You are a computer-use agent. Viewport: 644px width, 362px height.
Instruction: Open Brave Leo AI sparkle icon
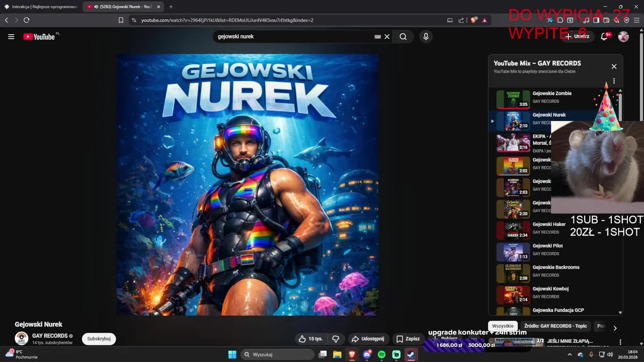616,20
